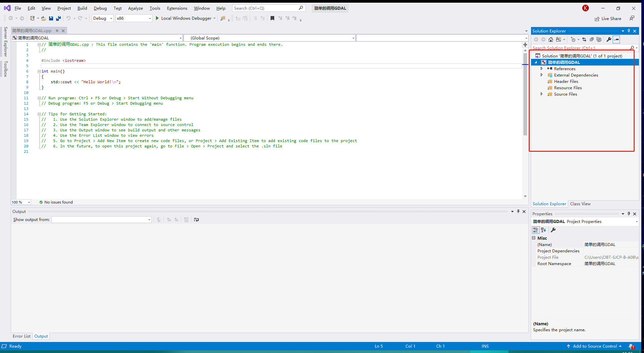
Task: Open the Debug configuration dropdown
Action: point(103,18)
